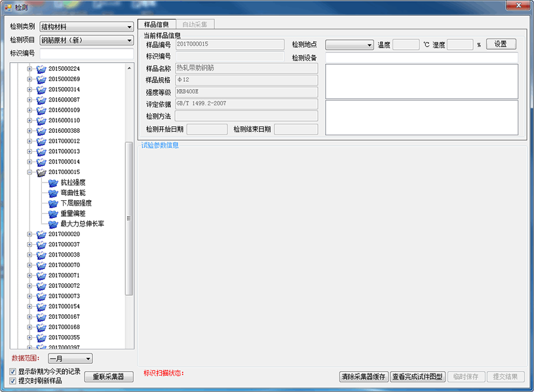Toggle the 显示龄期为今天的记录 checkbox
This screenshot has width=534, height=392.
[x=13, y=372]
